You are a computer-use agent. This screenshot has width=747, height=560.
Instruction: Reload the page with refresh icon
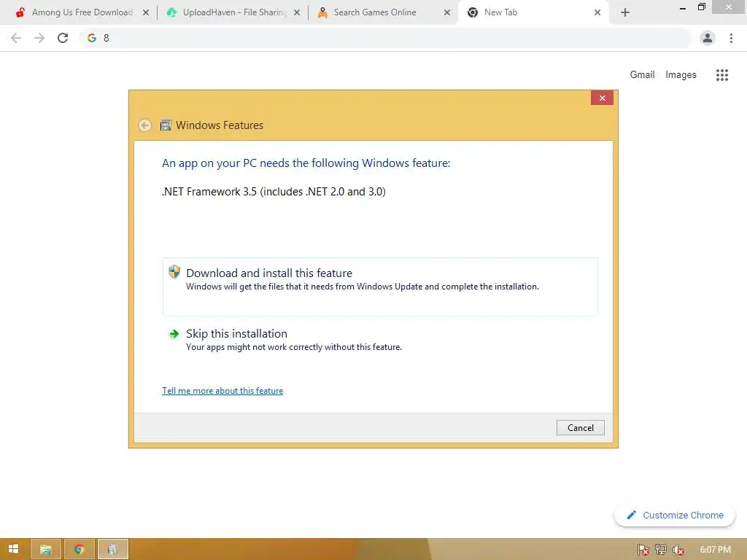(63, 38)
